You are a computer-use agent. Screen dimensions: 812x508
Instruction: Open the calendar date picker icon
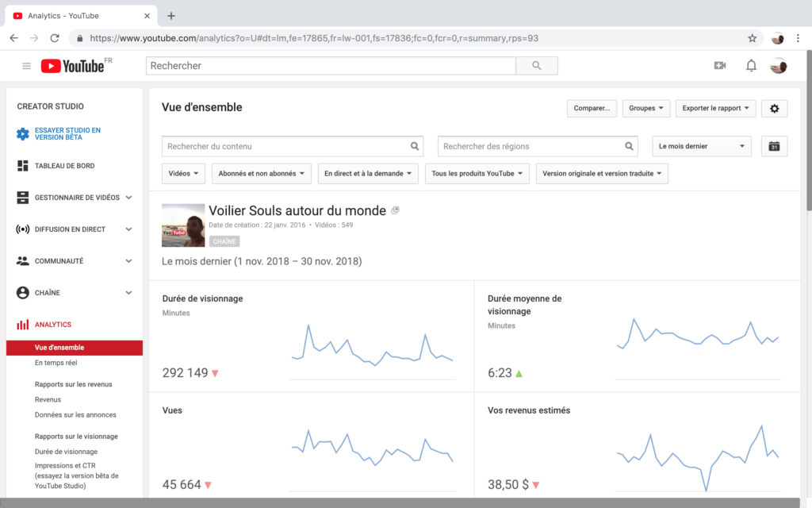click(774, 146)
